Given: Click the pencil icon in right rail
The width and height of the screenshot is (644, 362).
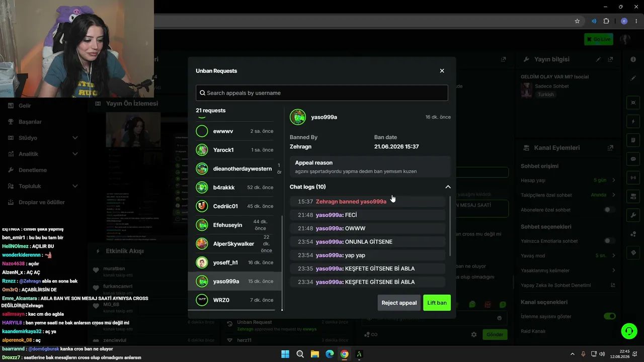Looking at the screenshot, I should click(x=633, y=78).
